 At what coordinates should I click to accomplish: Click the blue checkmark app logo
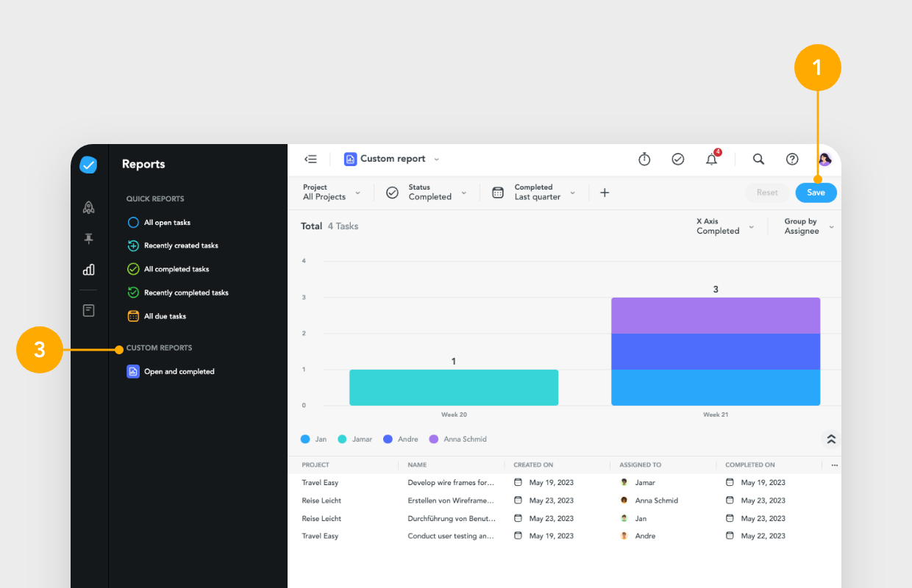(88, 165)
